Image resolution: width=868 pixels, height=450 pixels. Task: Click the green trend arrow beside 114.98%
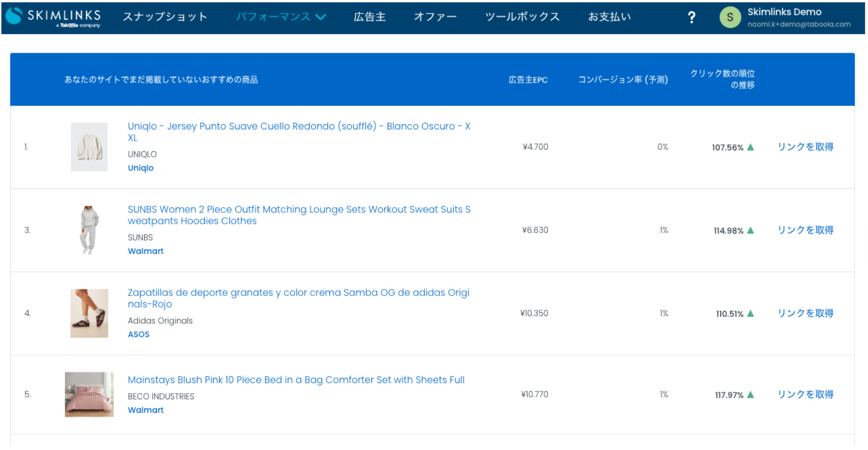pos(750,230)
